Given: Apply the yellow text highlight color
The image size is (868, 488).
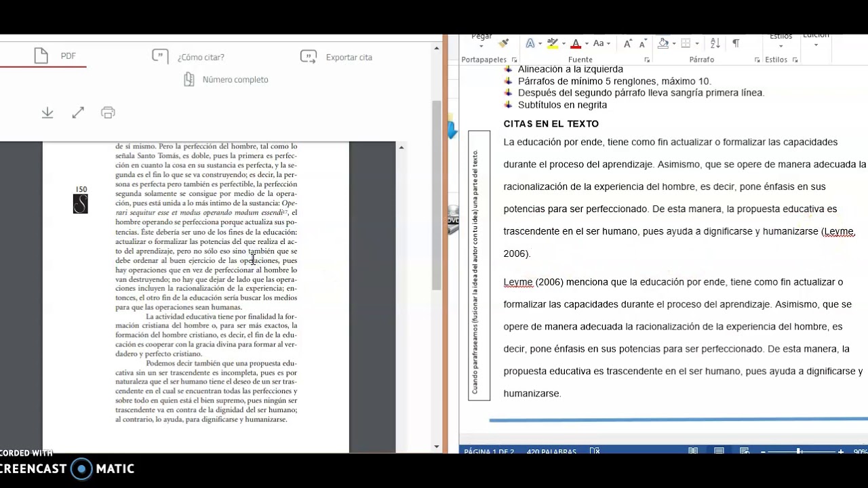Looking at the screenshot, I should 553,43.
